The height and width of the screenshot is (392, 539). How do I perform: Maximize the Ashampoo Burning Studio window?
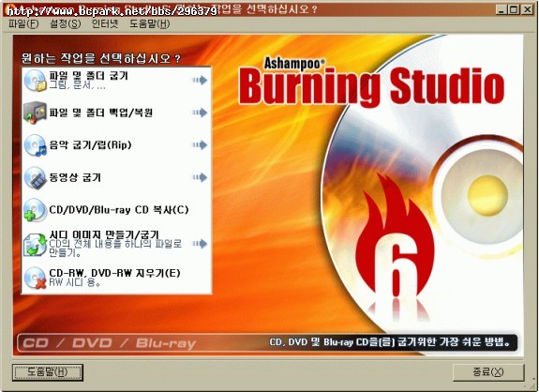click(x=514, y=9)
